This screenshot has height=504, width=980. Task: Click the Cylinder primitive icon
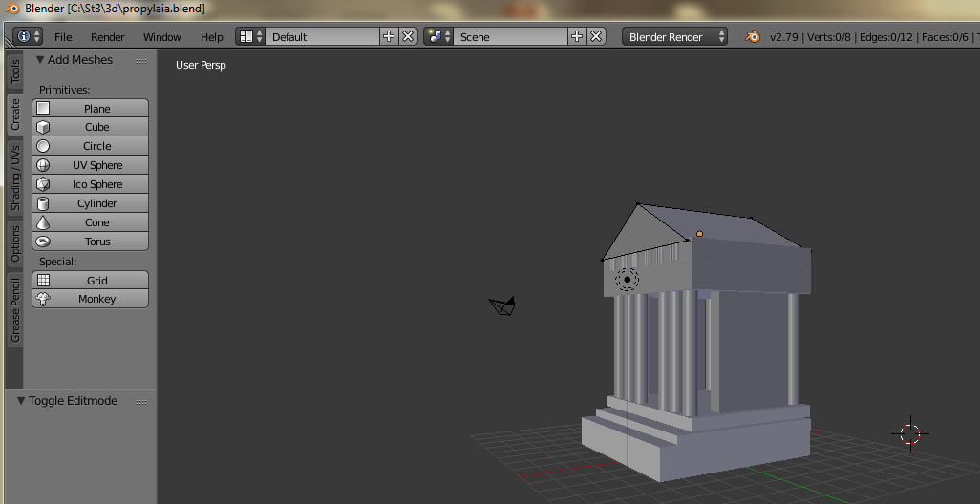pos(43,203)
